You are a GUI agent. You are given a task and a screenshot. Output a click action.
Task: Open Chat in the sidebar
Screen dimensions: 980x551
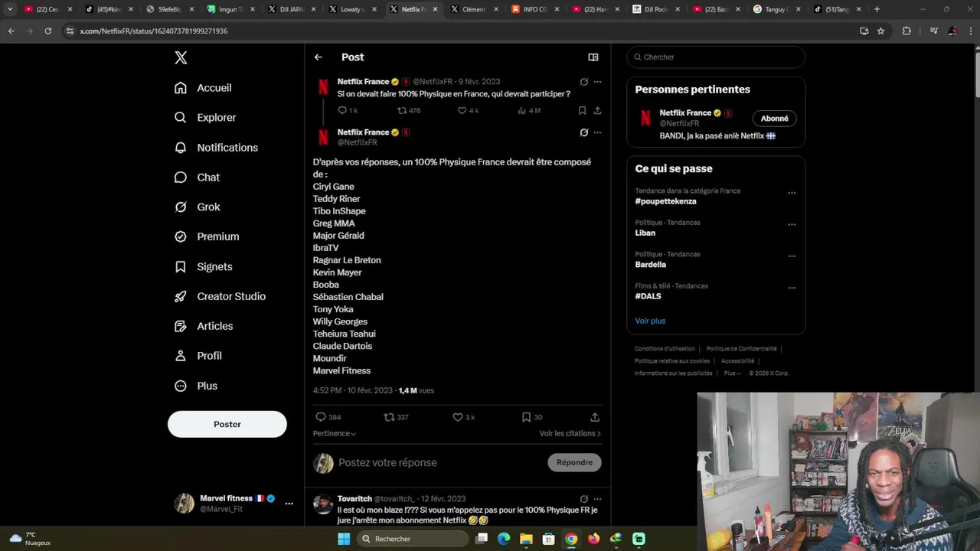[x=197, y=177]
